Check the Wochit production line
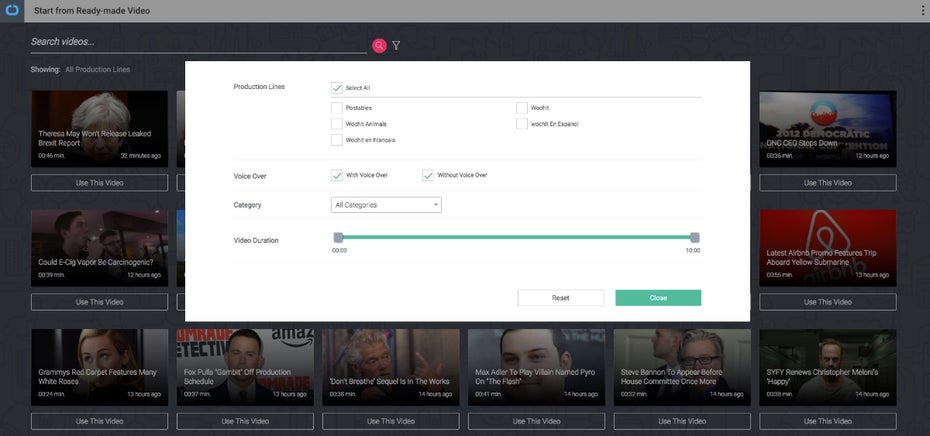The image size is (930, 436). [x=521, y=108]
